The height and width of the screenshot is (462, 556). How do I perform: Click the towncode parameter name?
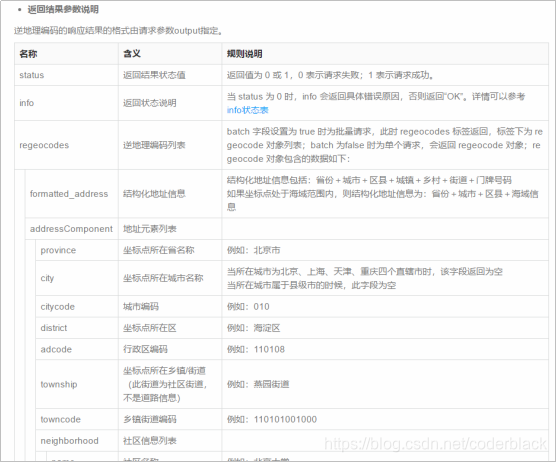[61, 419]
